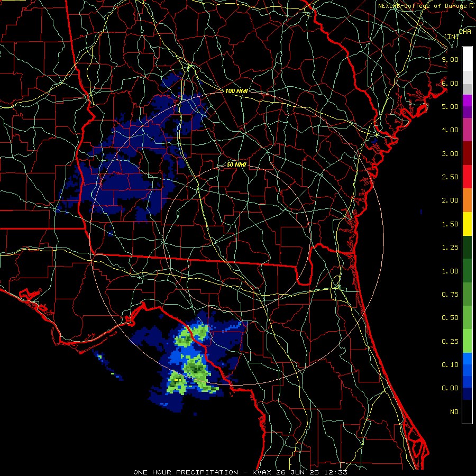
Task: Click the '0.75' legend value
Action: click(x=450, y=295)
